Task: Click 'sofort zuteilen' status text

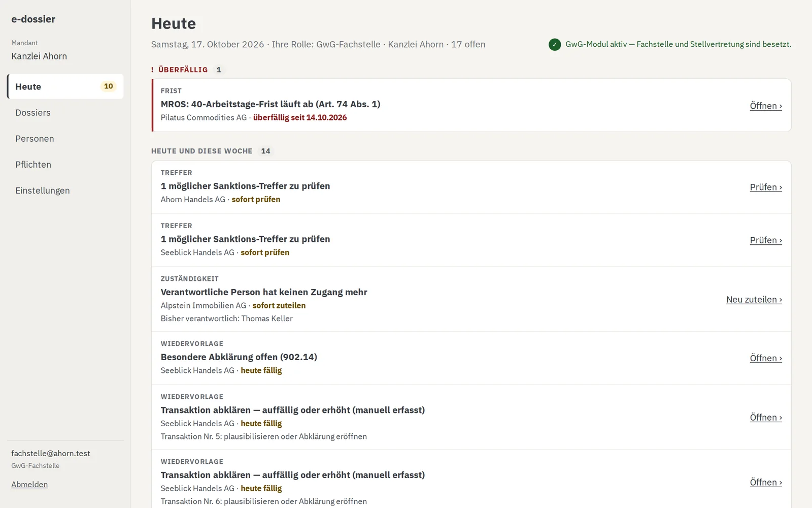Action: [279, 305]
